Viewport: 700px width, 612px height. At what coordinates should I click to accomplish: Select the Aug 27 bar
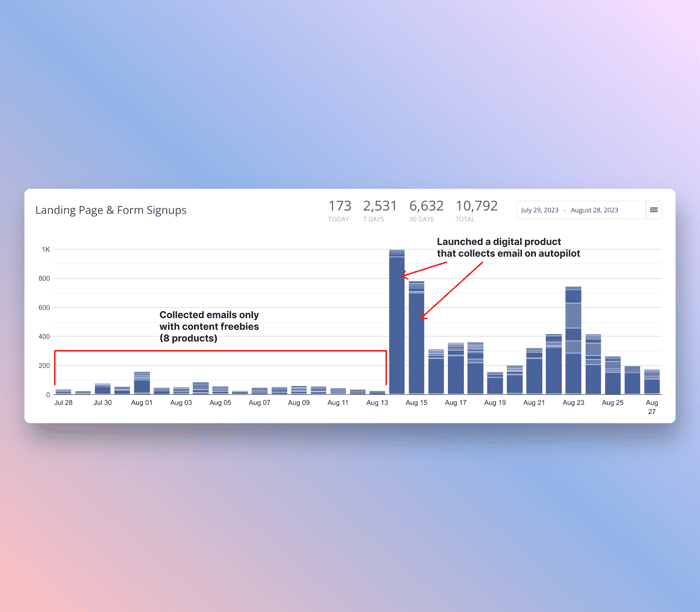[652, 382]
